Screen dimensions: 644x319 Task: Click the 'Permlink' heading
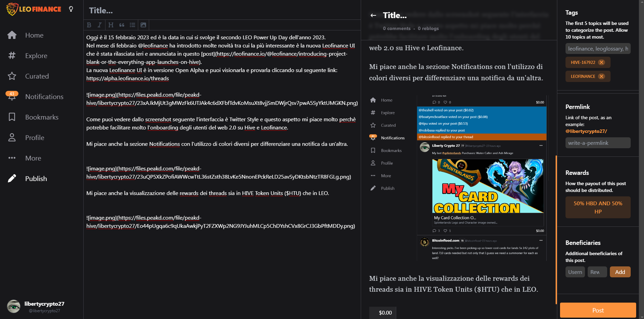(577, 107)
